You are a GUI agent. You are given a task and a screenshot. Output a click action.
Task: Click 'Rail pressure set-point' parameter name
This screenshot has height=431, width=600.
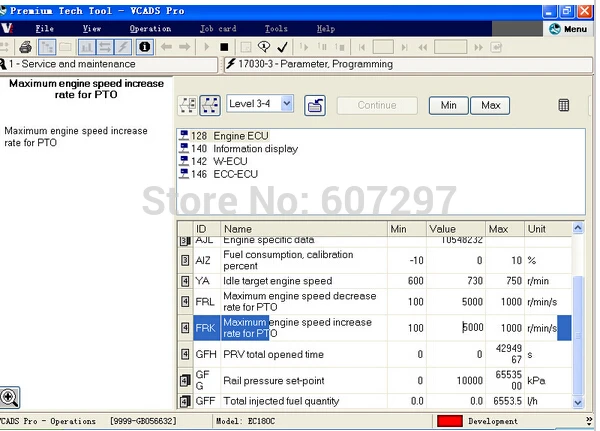(x=274, y=380)
